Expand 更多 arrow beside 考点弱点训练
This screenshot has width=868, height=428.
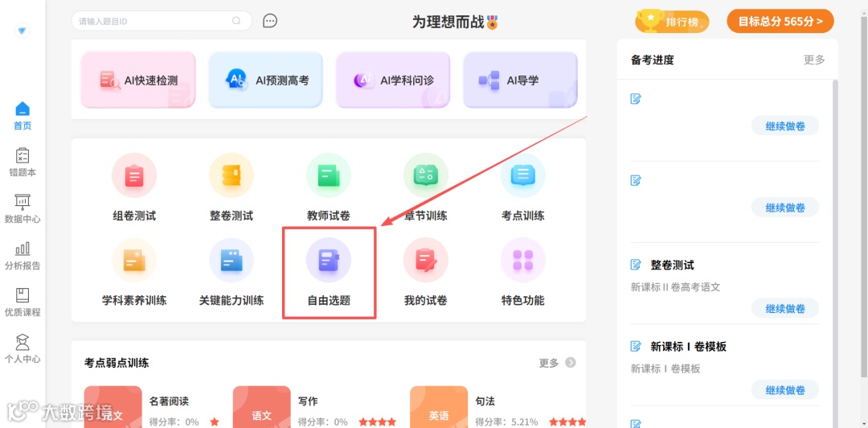pos(570,363)
